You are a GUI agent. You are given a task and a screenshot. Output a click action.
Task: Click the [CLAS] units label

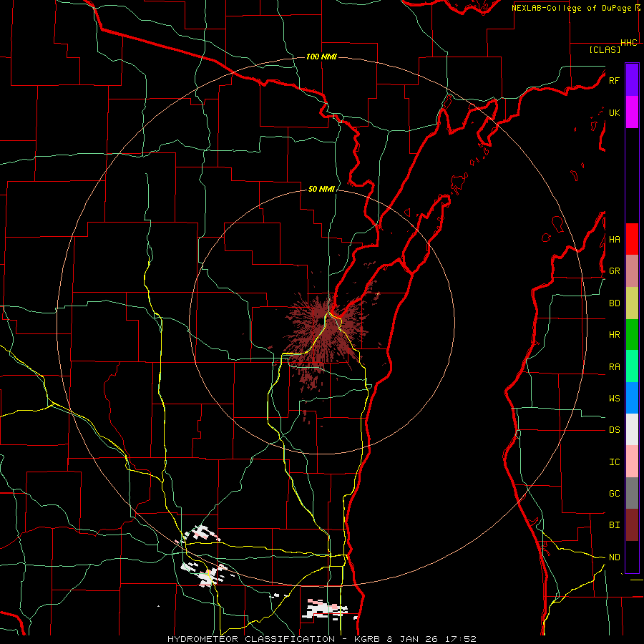605,50
